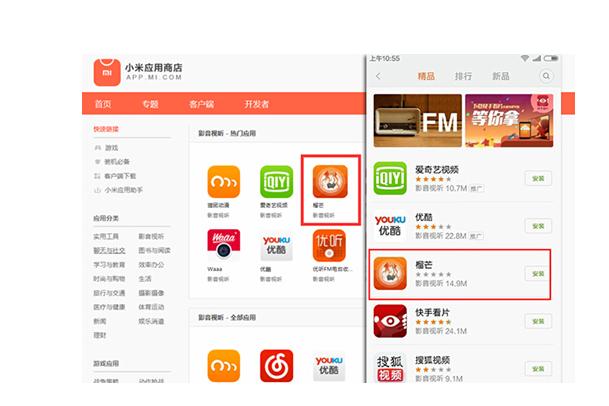Viewport: 609px width, 406px height.
Task: Open the green iQIYI icon on the web page
Action: click(x=276, y=181)
